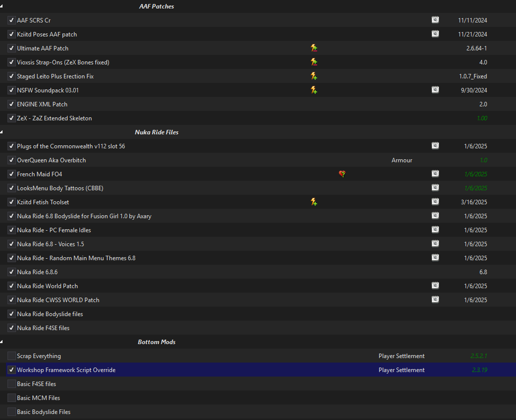Check the Basic MCM Files box
The image size is (516, 420).
[11, 398]
